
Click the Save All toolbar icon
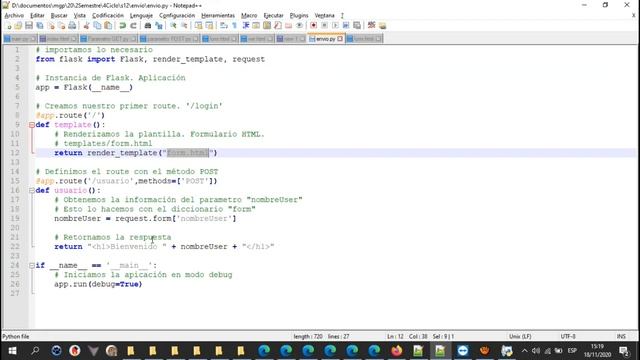tap(40, 26)
